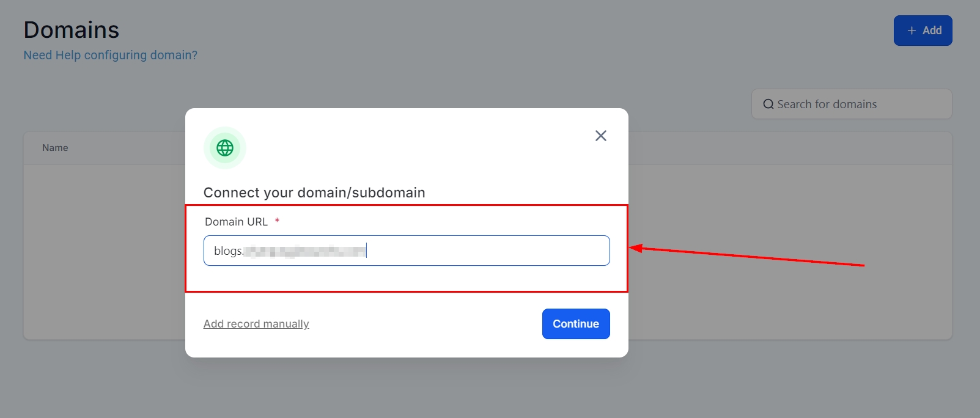The width and height of the screenshot is (980, 418).
Task: Click empty space right of typed domain
Action: click(489, 251)
